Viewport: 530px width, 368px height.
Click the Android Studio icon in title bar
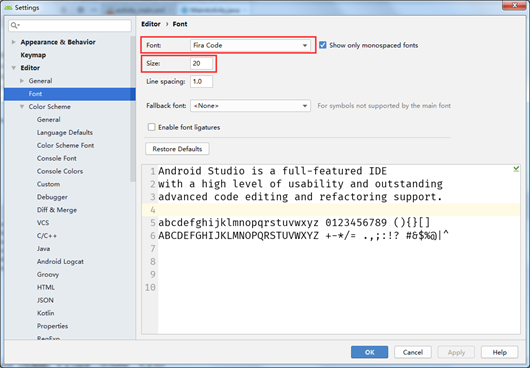click(x=8, y=7)
